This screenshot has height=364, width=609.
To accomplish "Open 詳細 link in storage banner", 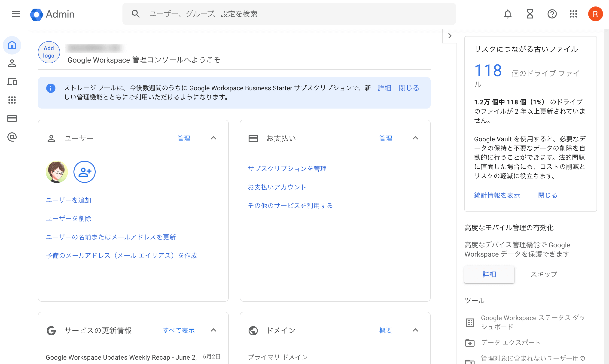I will 384,88.
